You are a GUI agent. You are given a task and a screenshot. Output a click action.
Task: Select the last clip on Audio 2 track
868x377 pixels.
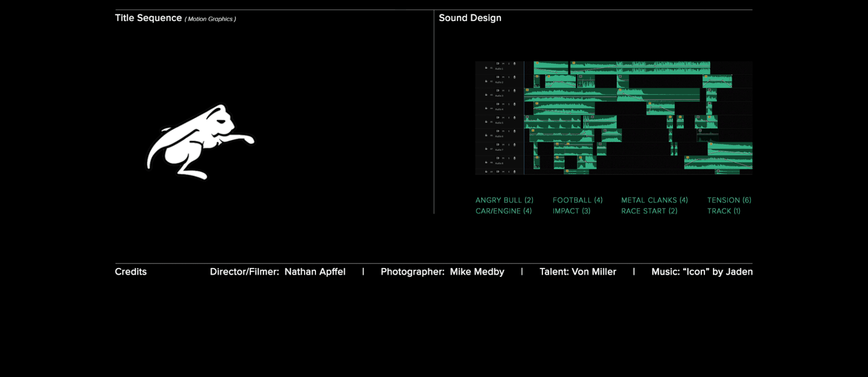point(717,81)
